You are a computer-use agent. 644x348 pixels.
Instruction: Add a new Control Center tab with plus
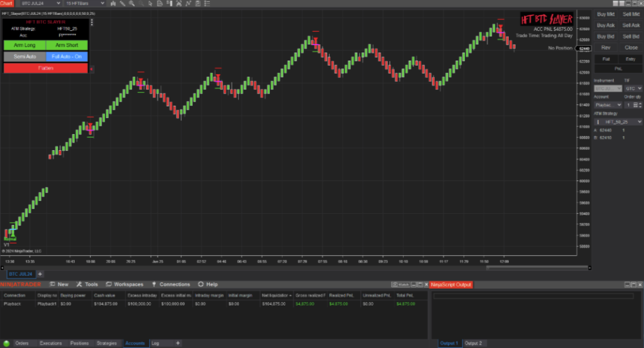(178, 343)
